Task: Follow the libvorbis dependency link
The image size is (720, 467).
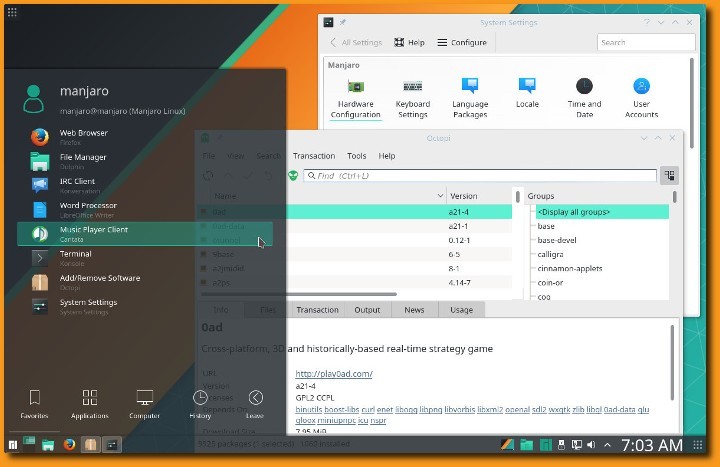Action: 459,409
